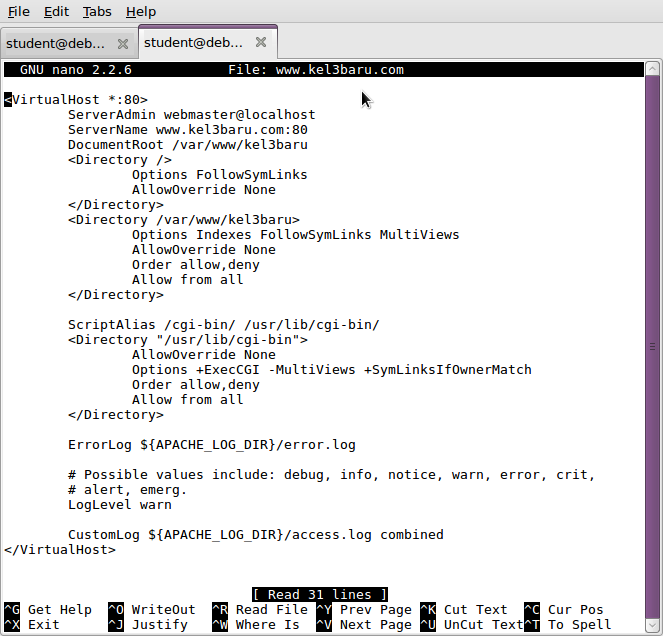
Task: Click the ^Y Prev Page shortcut
Action: click(x=364, y=610)
